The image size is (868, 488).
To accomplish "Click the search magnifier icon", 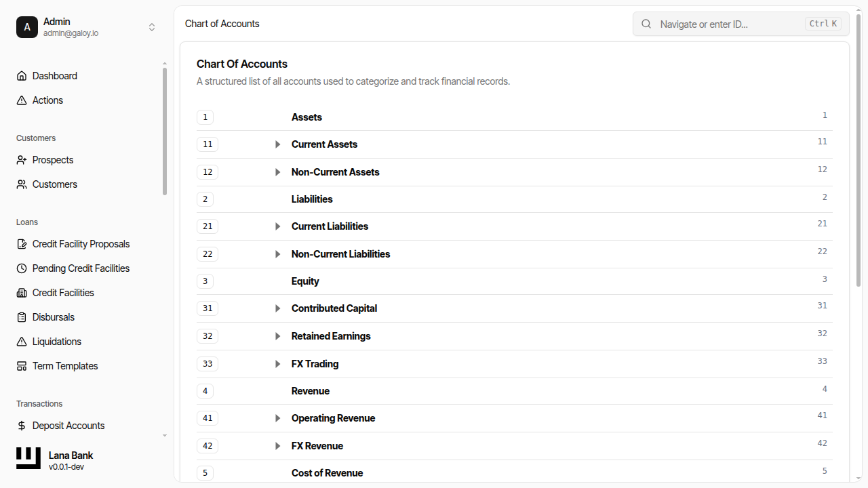I will [x=646, y=24].
